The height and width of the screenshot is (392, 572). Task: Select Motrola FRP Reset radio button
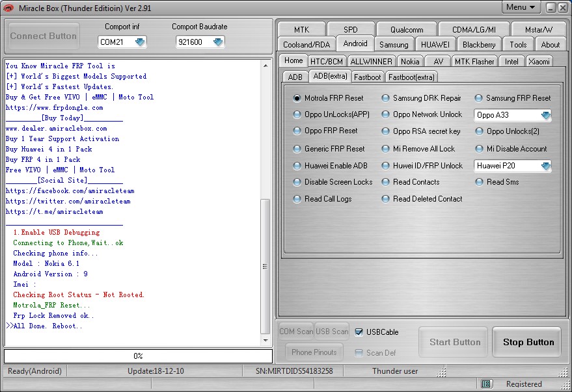coord(297,98)
